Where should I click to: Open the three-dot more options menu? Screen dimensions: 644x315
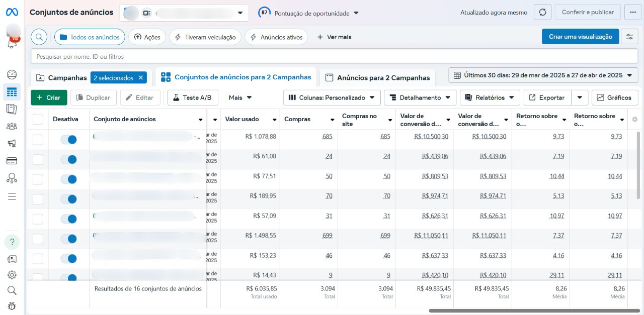coord(633,13)
